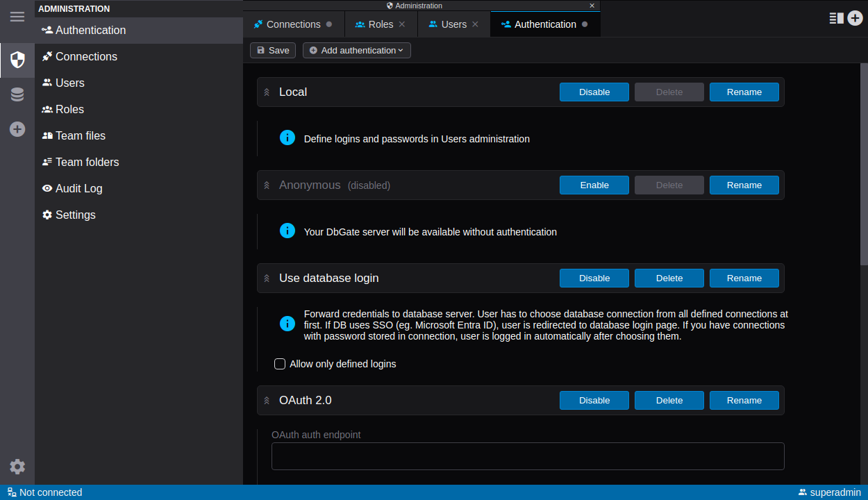868x500 pixels.
Task: Click the OAuth auth endpoint input field
Action: pyautogui.click(x=528, y=456)
